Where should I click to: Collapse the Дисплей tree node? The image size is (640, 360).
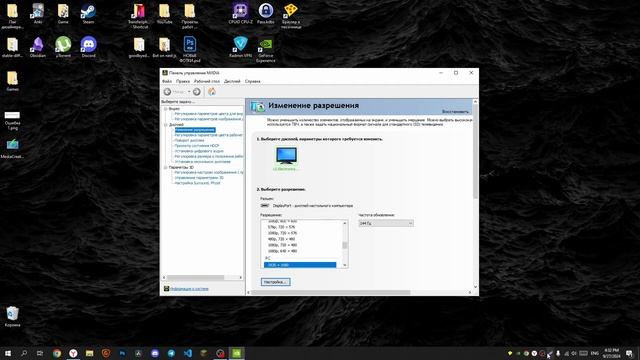[x=166, y=124]
